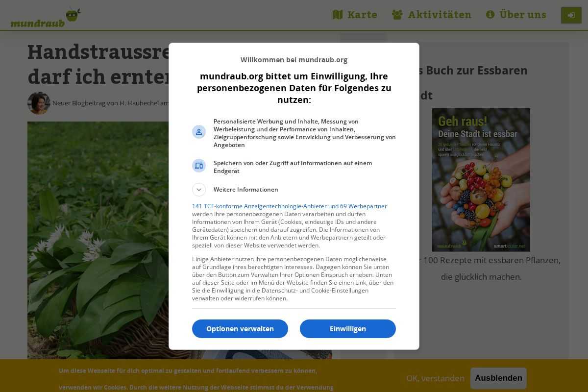Click the Ausblenden cookie banner button
Screen dimensions: 588x392
tap(498, 378)
